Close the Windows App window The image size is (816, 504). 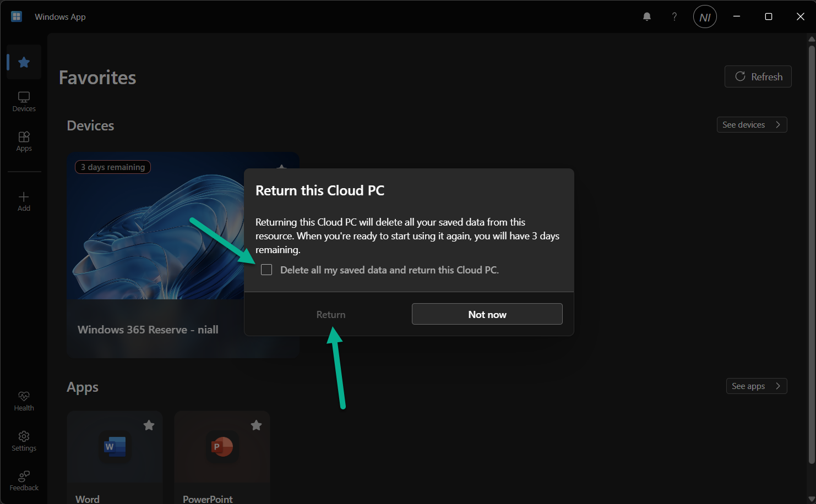(x=801, y=17)
